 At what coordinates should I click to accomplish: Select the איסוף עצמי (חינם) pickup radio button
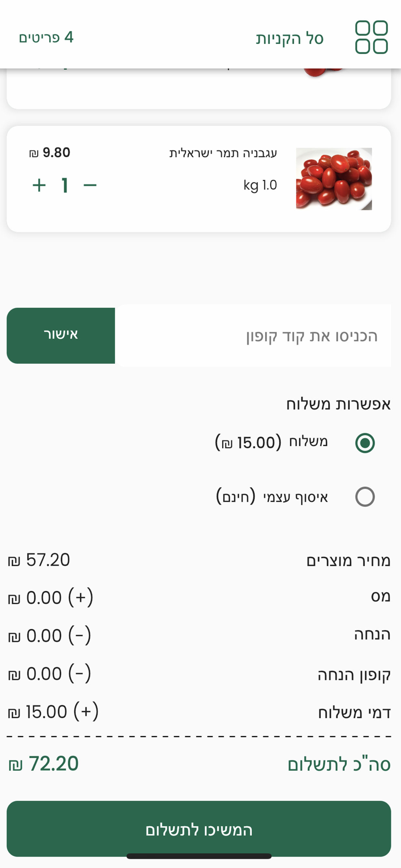[x=365, y=496]
